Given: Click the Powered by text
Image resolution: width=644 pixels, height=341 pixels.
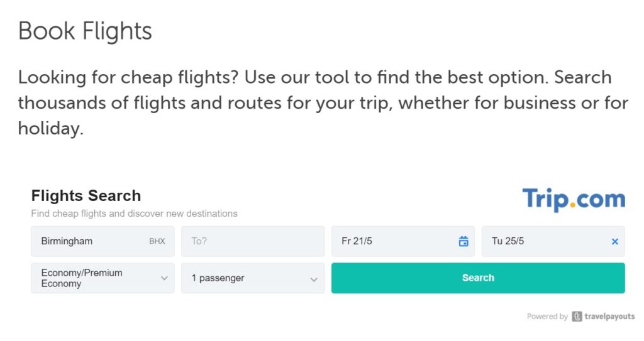Looking at the screenshot, I should click(547, 317).
